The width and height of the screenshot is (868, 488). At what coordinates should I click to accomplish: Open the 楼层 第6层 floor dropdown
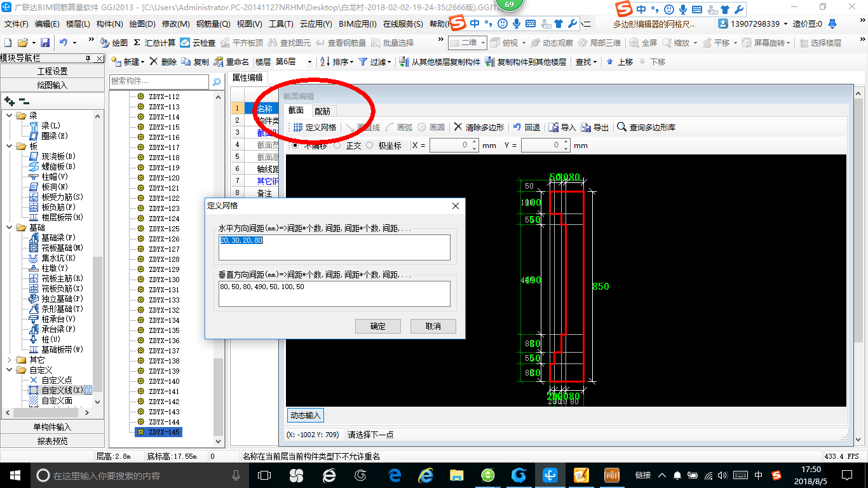(309, 62)
